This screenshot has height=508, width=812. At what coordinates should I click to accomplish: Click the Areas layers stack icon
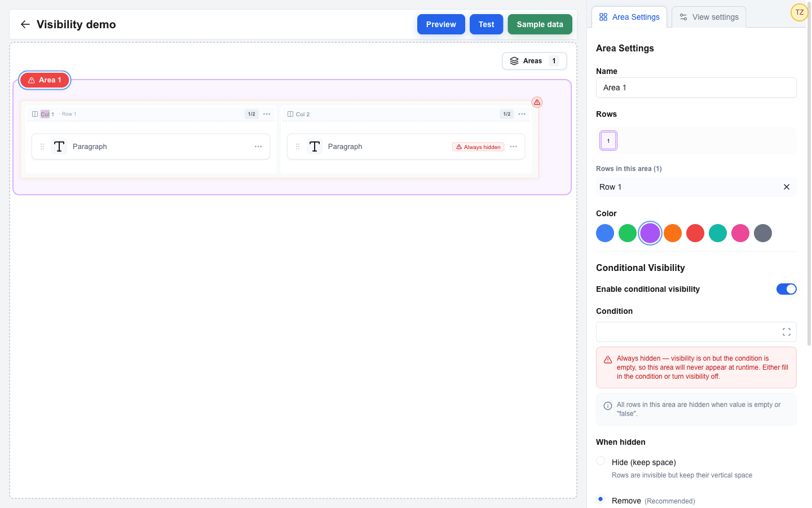click(x=514, y=61)
